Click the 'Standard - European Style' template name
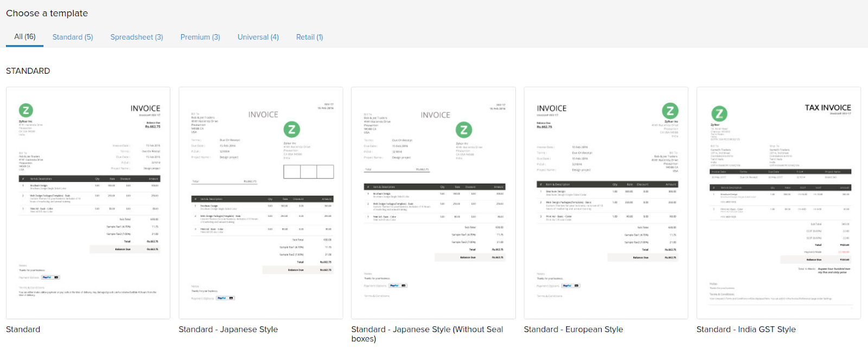The height and width of the screenshot is (348, 868). [573, 329]
